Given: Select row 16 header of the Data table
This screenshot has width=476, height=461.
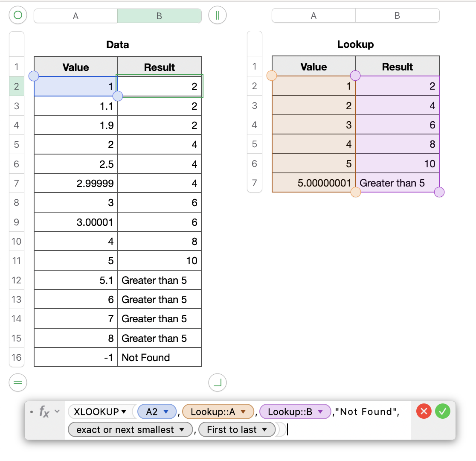Looking at the screenshot, I should click(17, 357).
